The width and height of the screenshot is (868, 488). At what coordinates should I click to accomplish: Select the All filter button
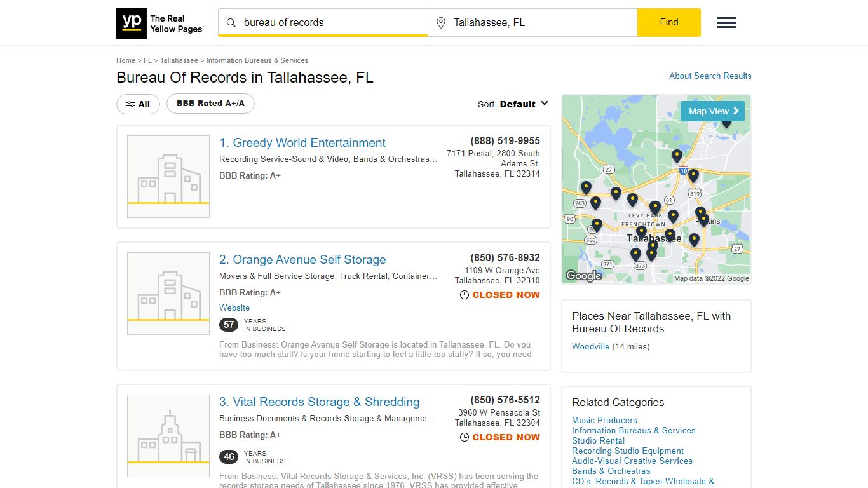tap(138, 104)
